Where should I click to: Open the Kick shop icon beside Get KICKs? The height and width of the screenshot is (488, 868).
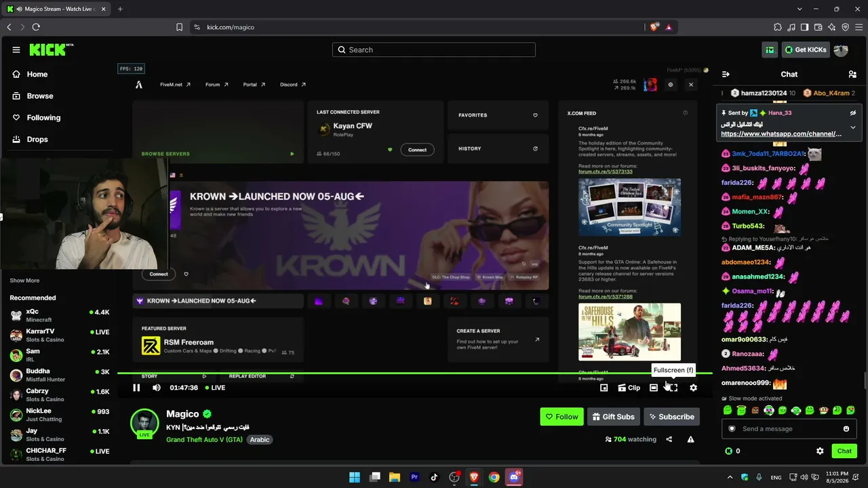(x=770, y=49)
